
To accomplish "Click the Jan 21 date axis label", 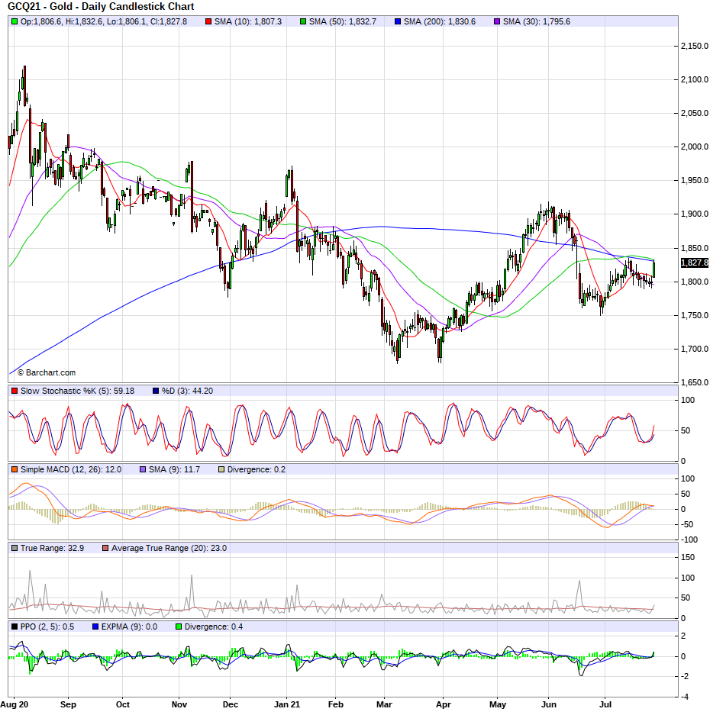I will [x=287, y=704].
